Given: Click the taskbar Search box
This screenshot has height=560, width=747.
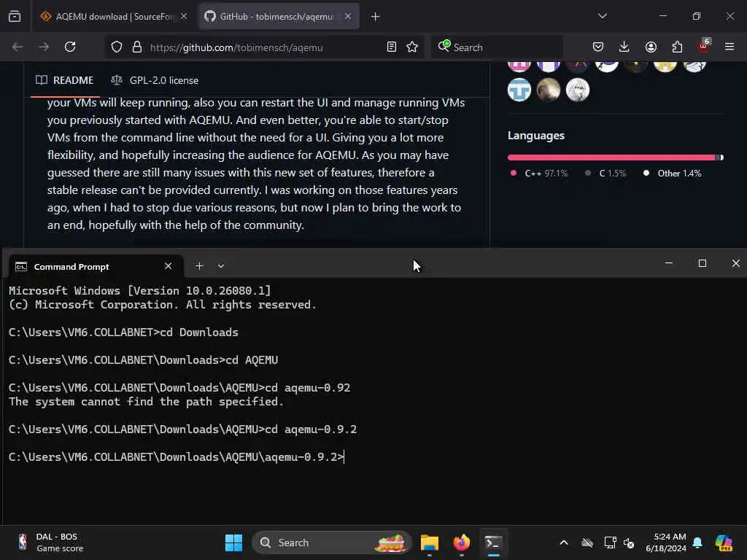Looking at the screenshot, I should tap(332, 542).
